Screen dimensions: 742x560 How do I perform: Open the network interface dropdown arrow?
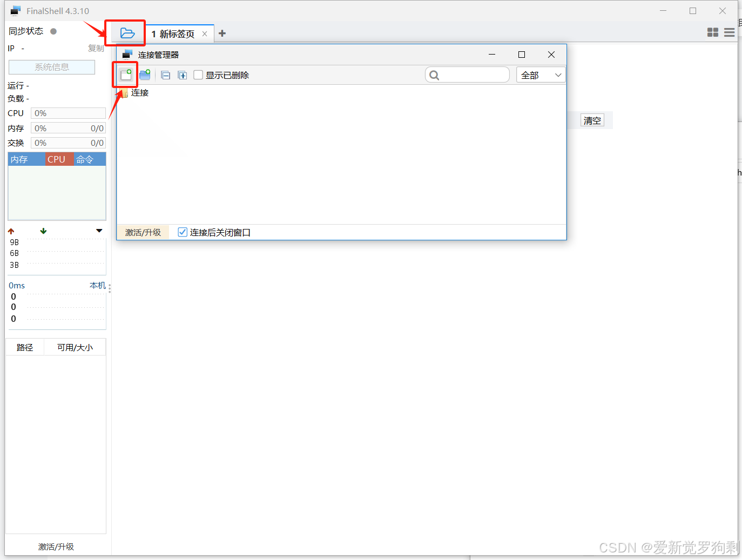click(99, 231)
